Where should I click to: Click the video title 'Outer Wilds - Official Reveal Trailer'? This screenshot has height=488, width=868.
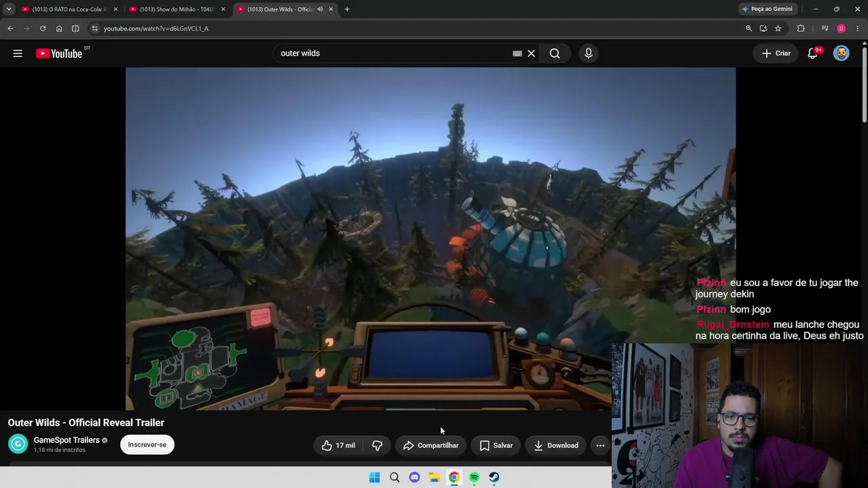pos(86,422)
